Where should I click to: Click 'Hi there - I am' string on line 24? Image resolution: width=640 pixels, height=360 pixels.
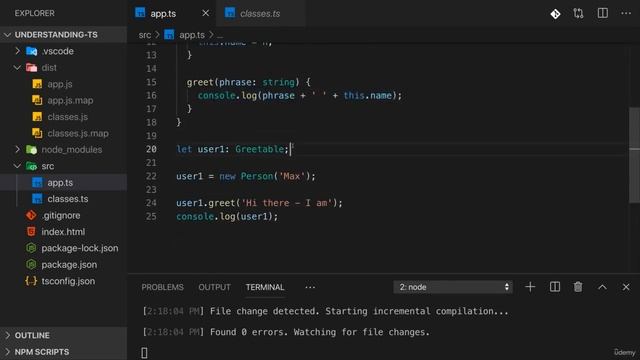click(287, 203)
